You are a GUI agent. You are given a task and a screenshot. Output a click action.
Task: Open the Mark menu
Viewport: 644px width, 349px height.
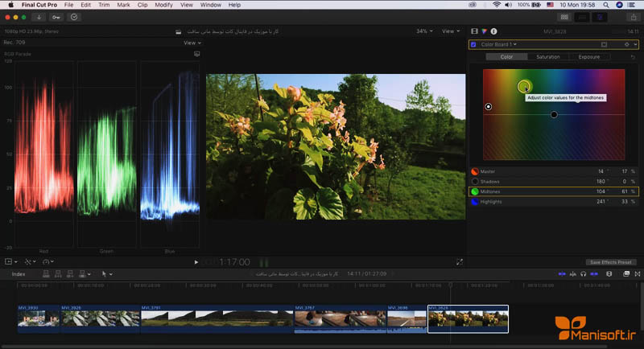pyautogui.click(x=123, y=5)
